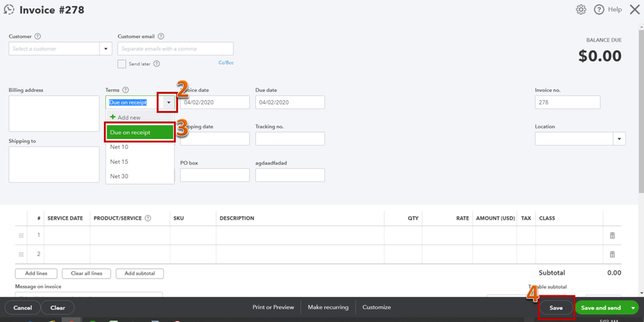Screen dimensions: 644x322
Task: Click the Location field
Action: pos(574,139)
